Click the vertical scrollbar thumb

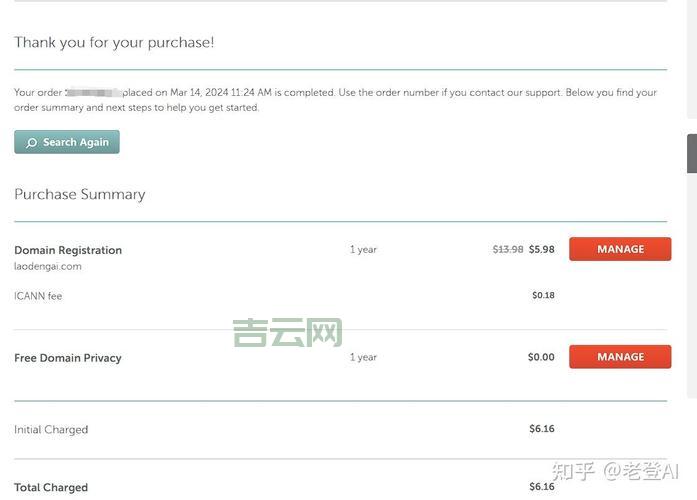pos(691,153)
